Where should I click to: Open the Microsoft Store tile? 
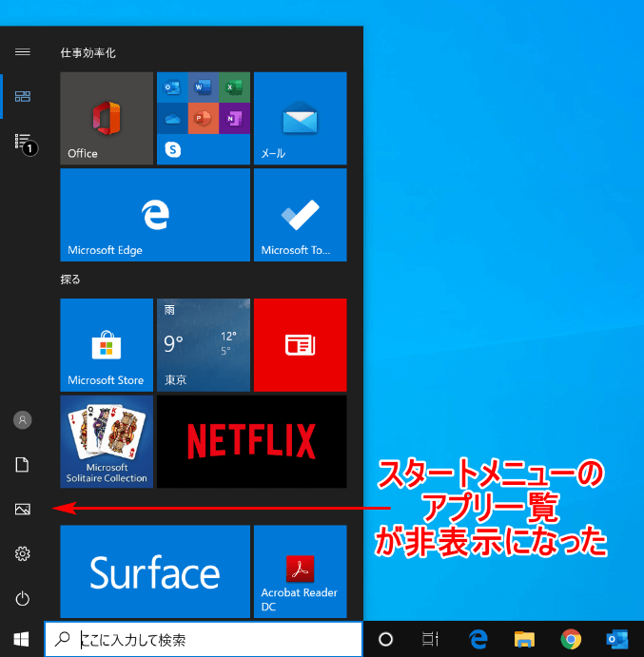point(107,345)
